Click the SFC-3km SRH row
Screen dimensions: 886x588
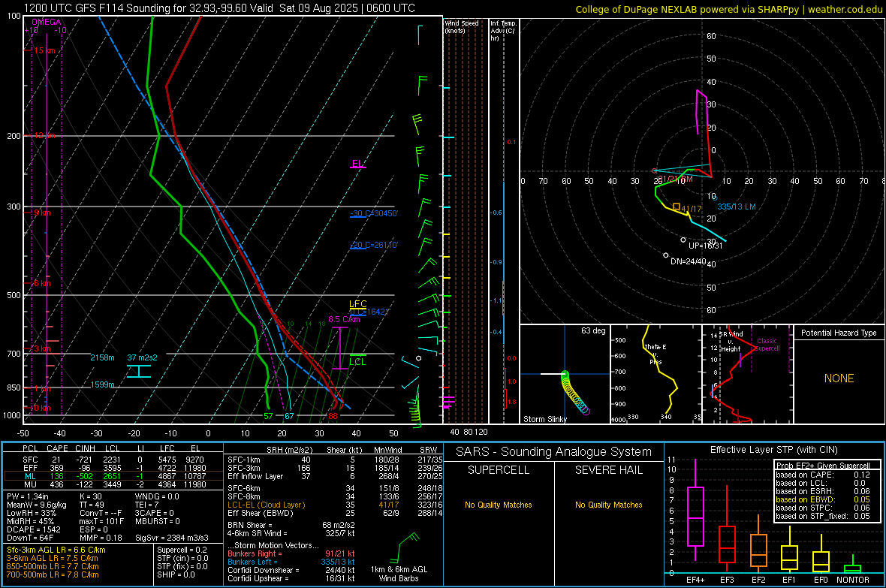coord(335,468)
